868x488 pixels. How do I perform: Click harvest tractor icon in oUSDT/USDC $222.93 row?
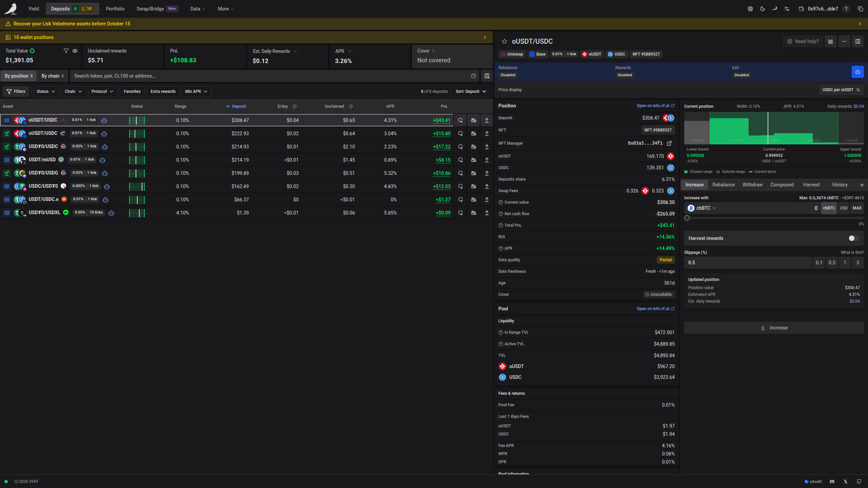point(474,134)
